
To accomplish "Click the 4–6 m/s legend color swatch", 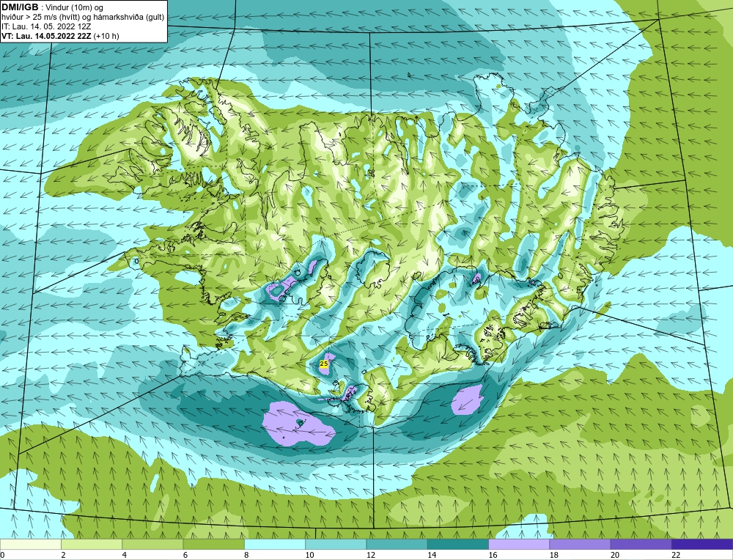I will coord(153,544).
